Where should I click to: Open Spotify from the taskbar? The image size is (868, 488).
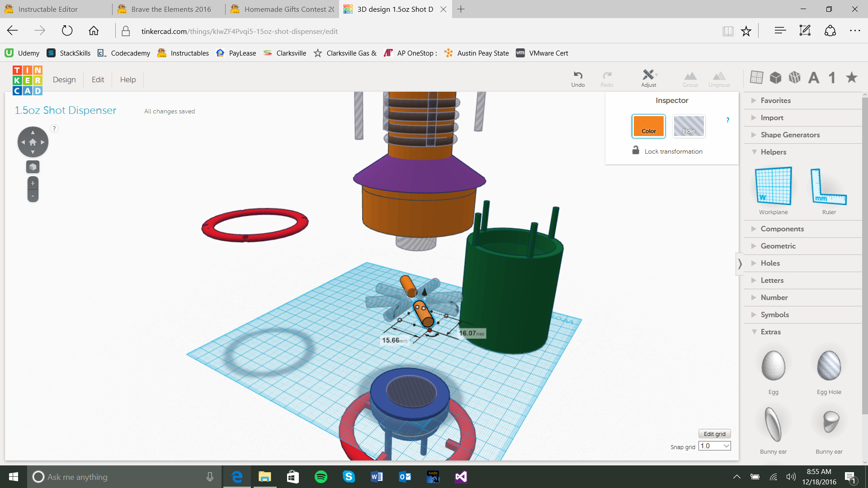point(321,477)
